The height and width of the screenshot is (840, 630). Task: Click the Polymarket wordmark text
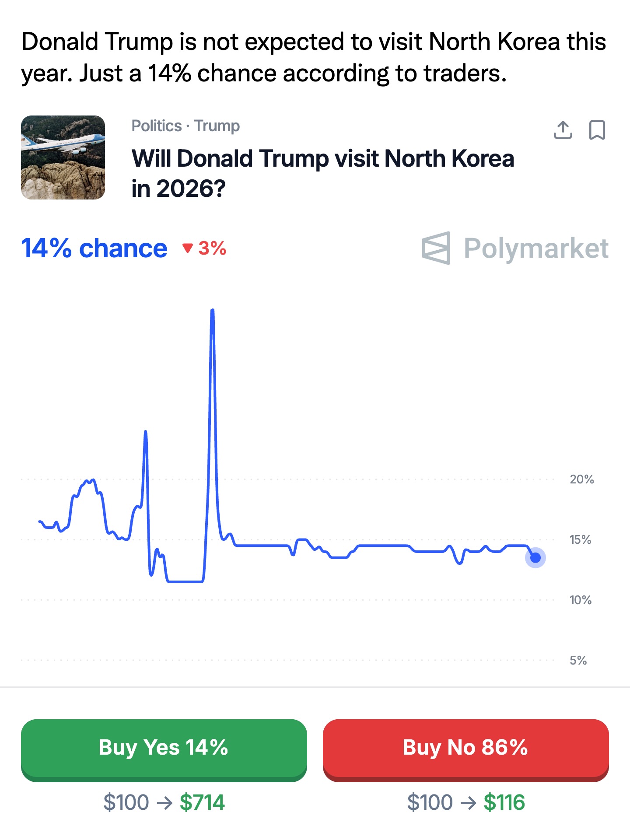536,248
